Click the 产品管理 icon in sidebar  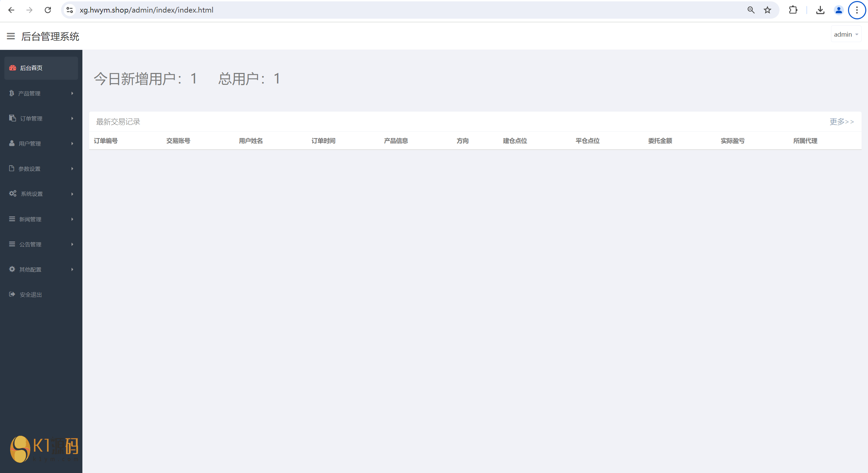click(x=12, y=93)
